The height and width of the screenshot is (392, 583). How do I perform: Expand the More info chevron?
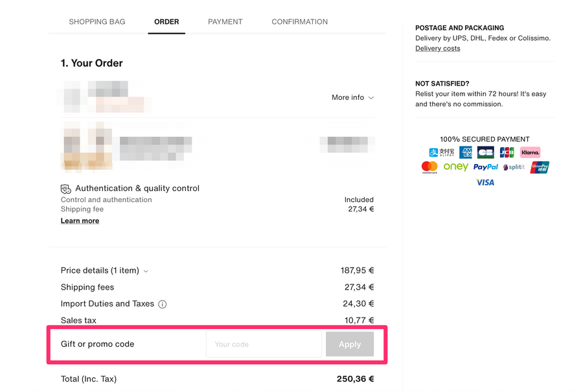pyautogui.click(x=371, y=98)
